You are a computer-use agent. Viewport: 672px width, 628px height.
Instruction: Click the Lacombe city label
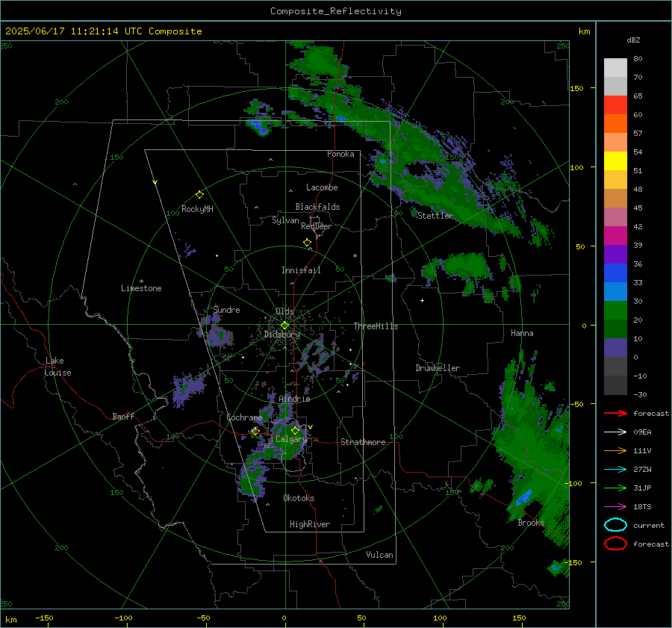click(x=322, y=187)
